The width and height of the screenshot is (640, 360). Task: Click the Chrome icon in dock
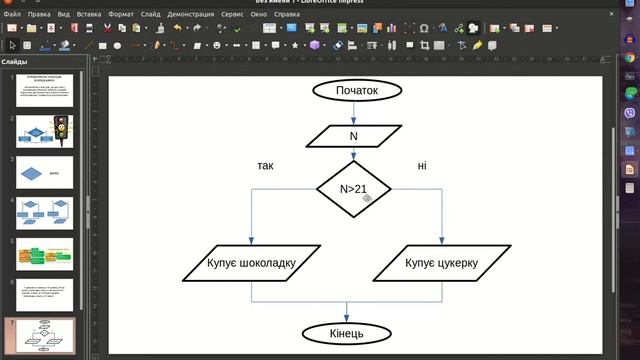tap(630, 58)
